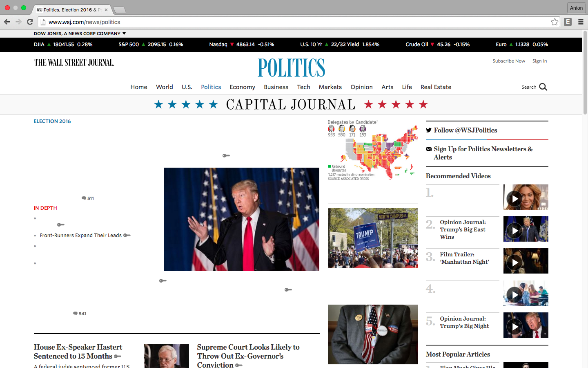588x368 pixels.
Task: Go to the Arts section
Action: coord(388,87)
